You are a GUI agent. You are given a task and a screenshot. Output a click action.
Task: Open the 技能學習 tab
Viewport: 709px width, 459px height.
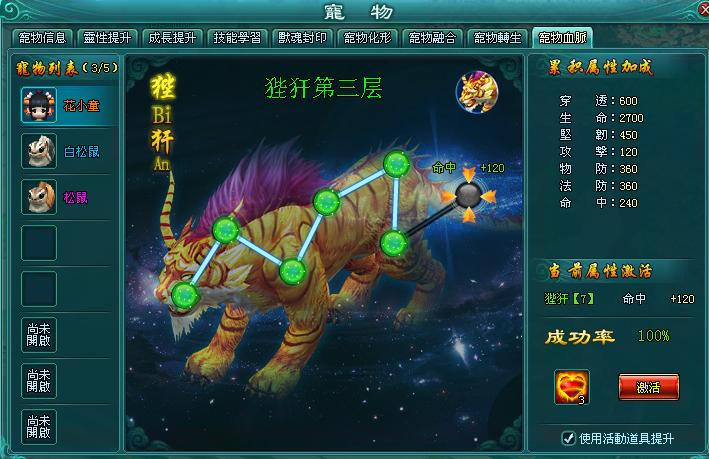point(237,38)
